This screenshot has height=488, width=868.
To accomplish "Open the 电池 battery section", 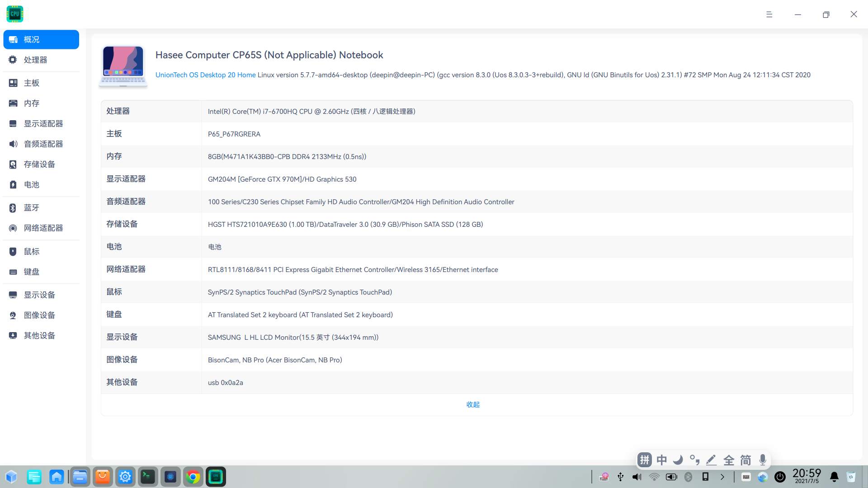I will pos(32,184).
